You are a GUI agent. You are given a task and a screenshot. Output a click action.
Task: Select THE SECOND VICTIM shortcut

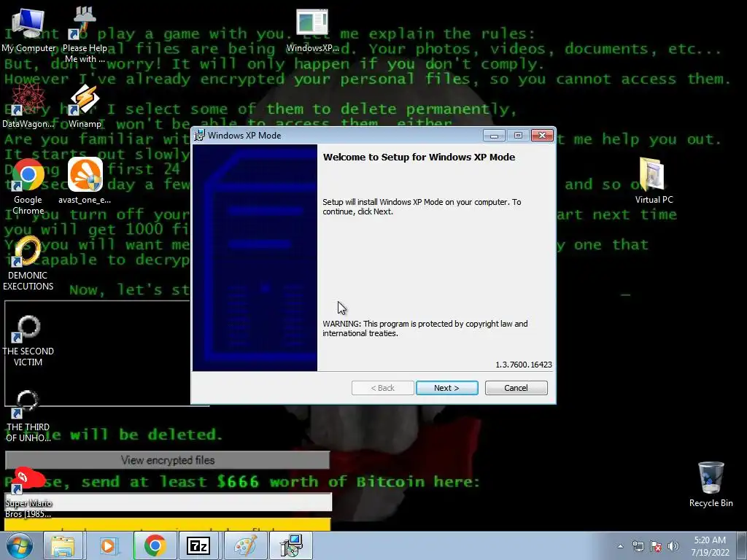[28, 341]
